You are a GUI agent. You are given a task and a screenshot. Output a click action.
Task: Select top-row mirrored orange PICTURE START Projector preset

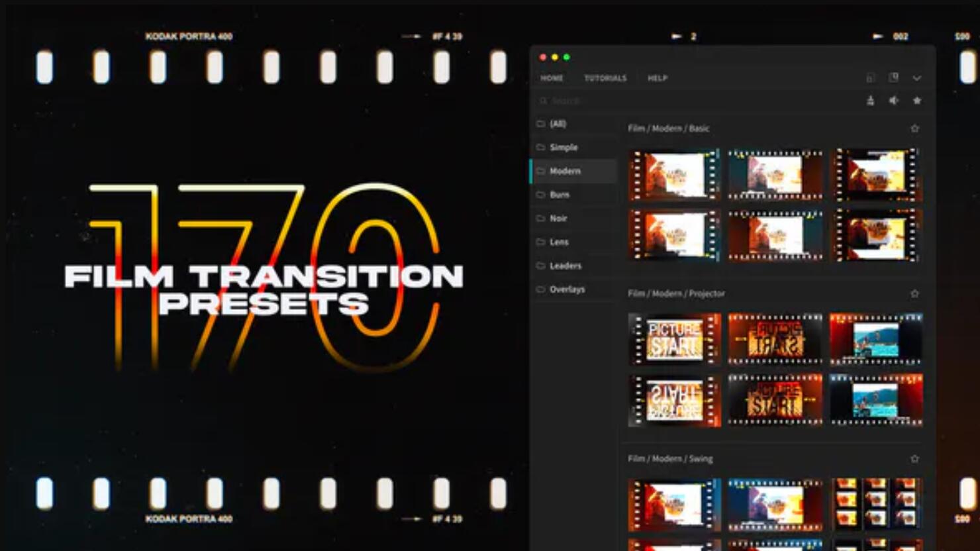click(775, 339)
